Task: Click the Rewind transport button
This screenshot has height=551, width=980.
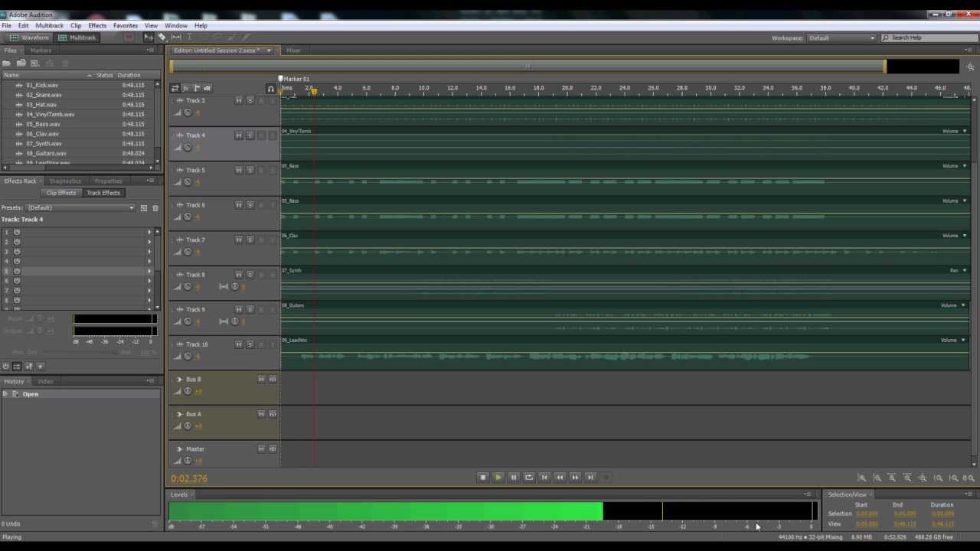Action: pos(560,477)
